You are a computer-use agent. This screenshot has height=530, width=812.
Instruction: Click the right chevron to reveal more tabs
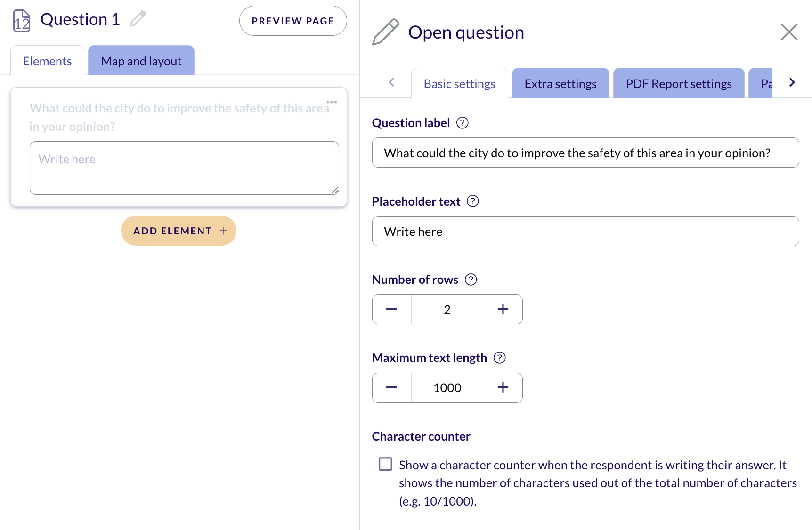coord(792,82)
